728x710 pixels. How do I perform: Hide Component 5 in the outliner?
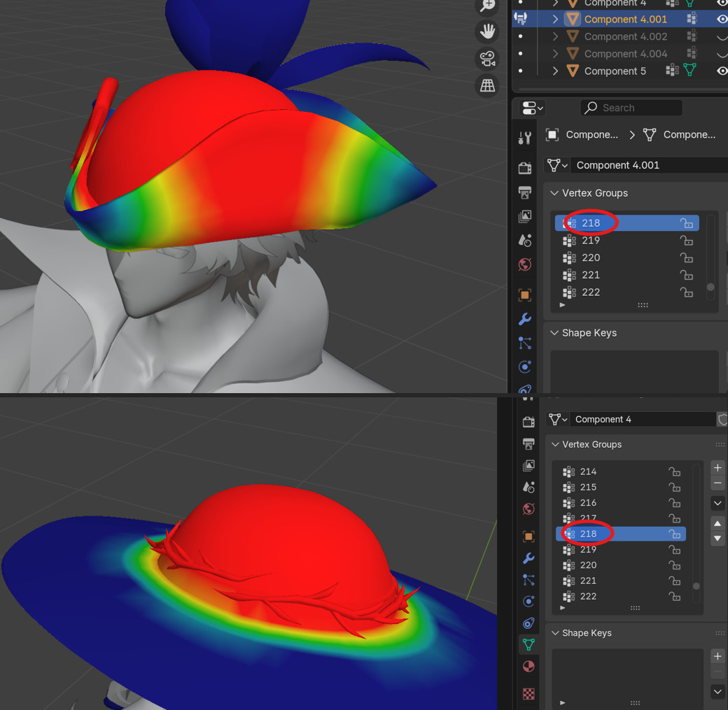722,71
